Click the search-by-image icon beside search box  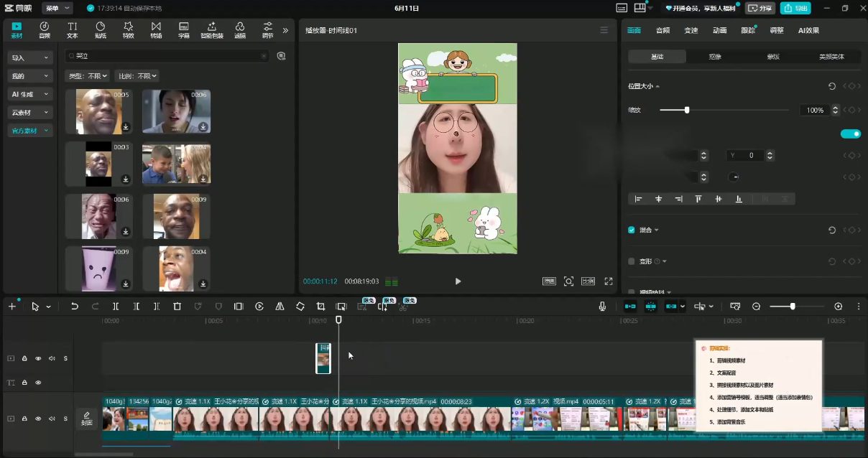coord(281,56)
